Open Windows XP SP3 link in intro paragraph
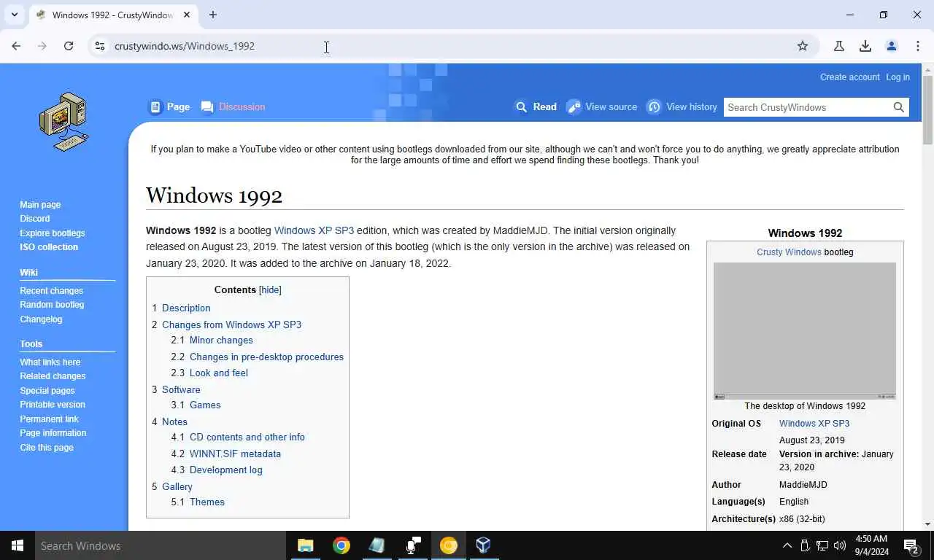The height and width of the screenshot is (560, 934). coord(314,230)
